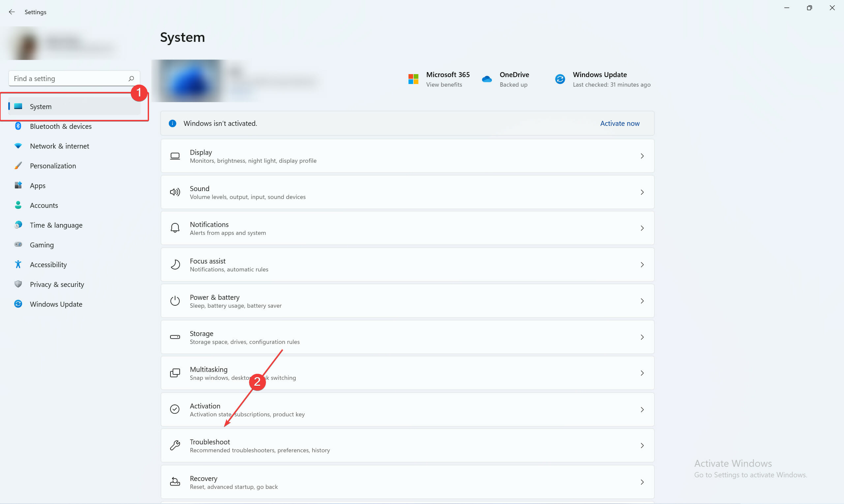Click the Gaming controller icon
This screenshot has width=844, height=504.
click(18, 244)
